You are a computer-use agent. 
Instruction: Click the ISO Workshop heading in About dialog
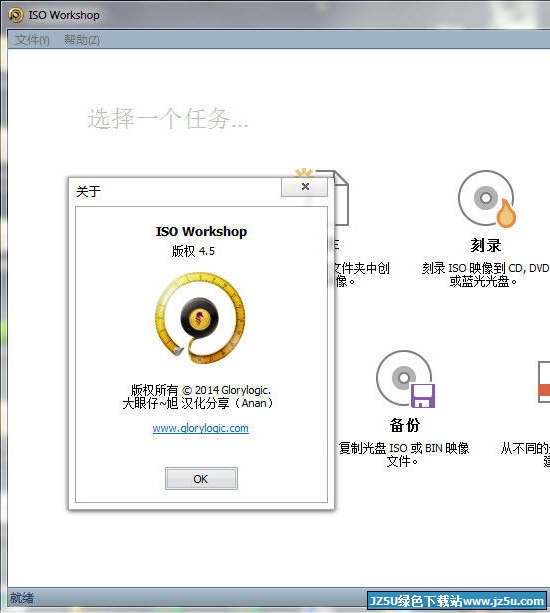[201, 231]
